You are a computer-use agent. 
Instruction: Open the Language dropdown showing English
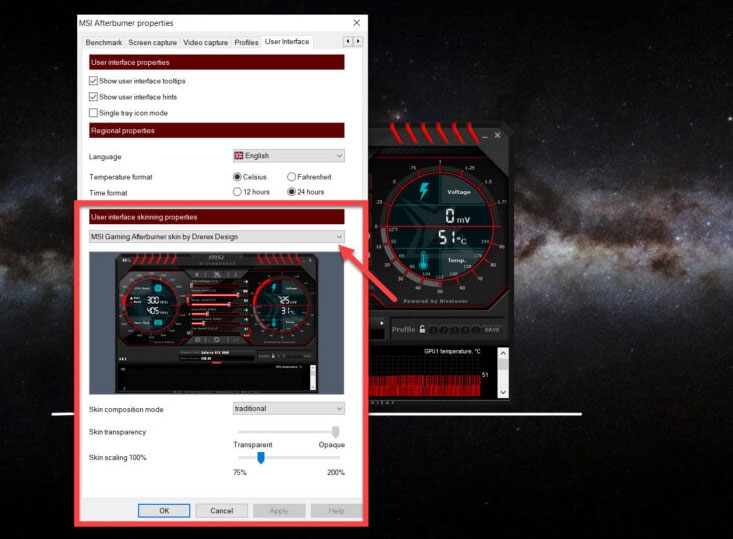[x=288, y=156]
